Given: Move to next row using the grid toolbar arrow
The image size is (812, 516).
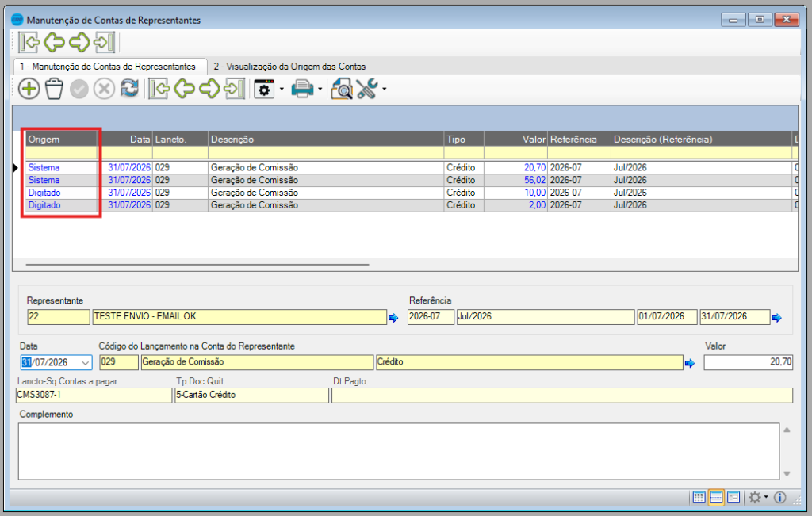Looking at the screenshot, I should click(x=209, y=89).
